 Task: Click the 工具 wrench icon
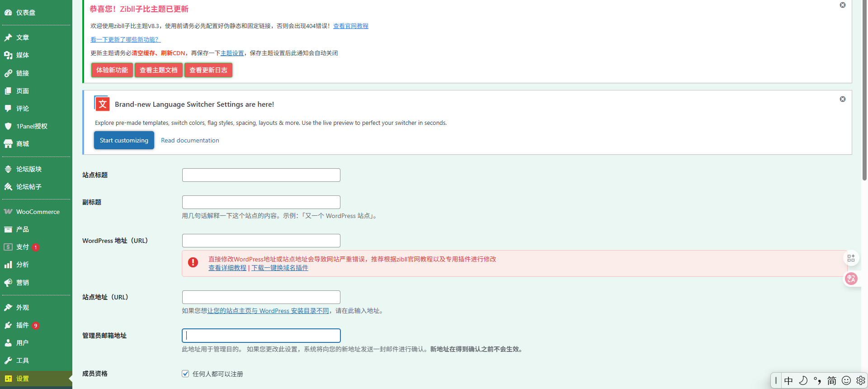point(8,361)
